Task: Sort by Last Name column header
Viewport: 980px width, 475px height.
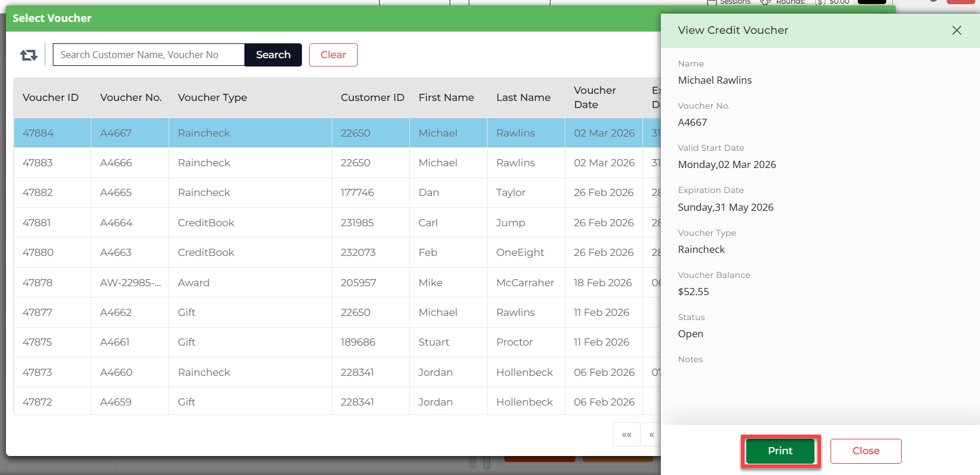Action: pyautogui.click(x=523, y=97)
